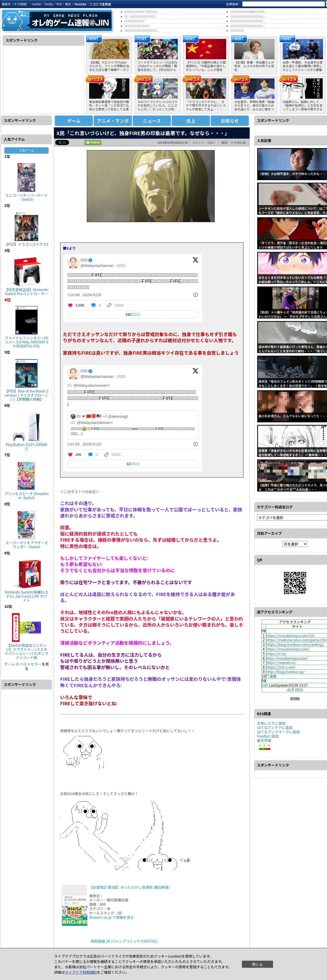The image size is (327, 980).
Task: Like the post with 295 hearts
Action: (x=70, y=455)
